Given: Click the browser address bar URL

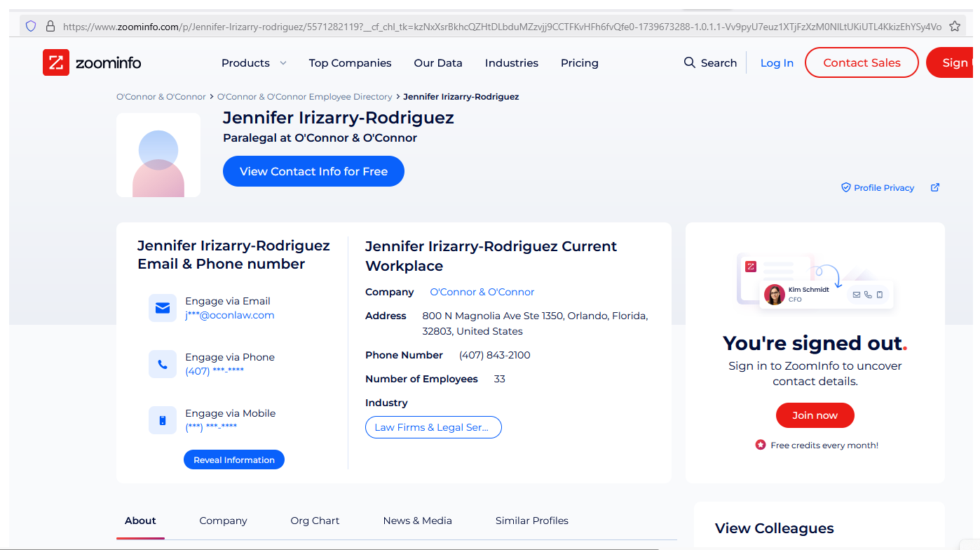Looking at the screenshot, I should pos(491,27).
